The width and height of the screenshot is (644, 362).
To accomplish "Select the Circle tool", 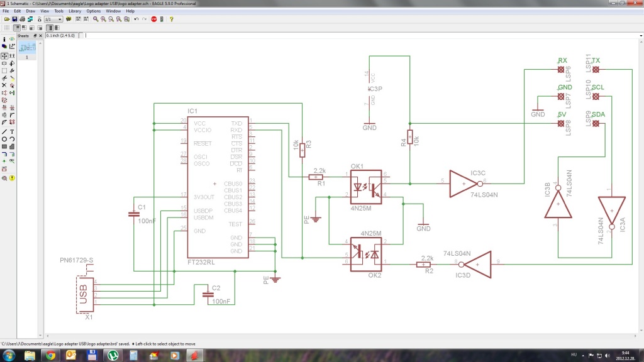I will [x=4, y=139].
